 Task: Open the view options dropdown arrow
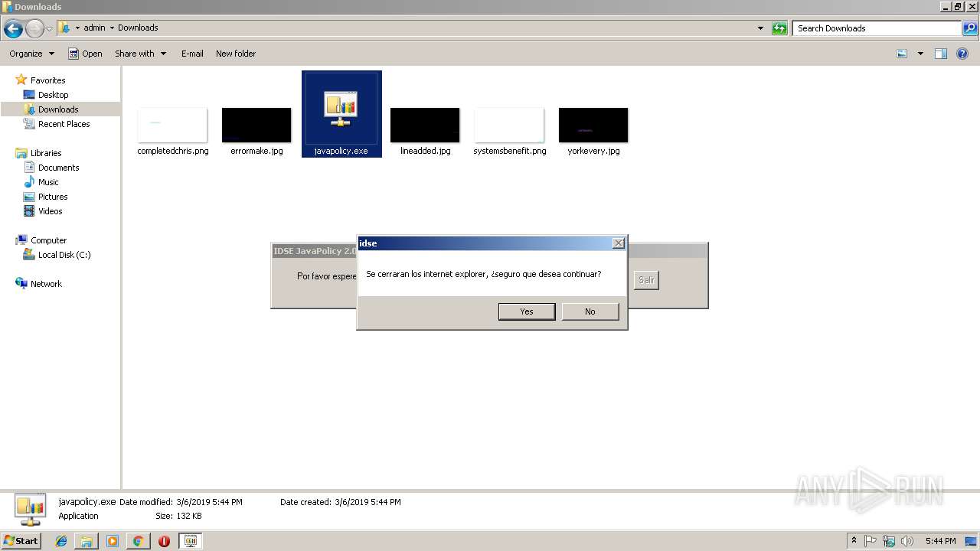[920, 54]
